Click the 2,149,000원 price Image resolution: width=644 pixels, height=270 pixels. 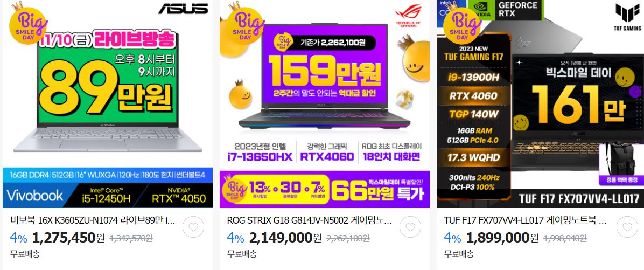285,238
